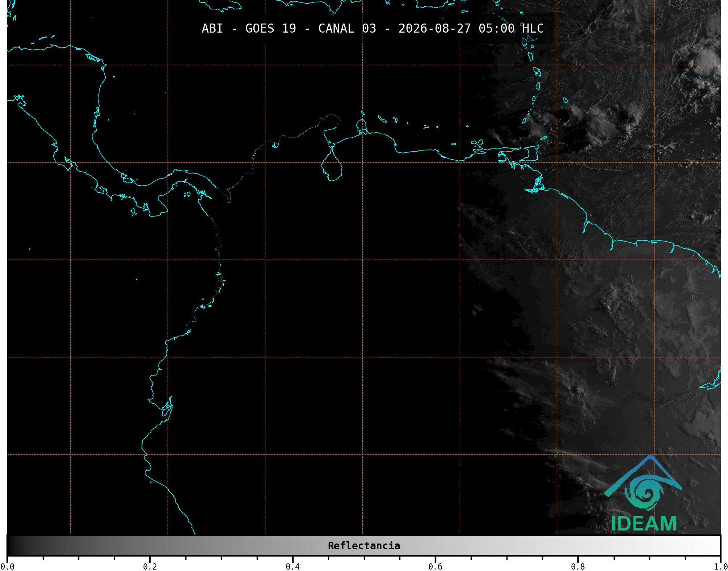Screen dimensions: 728x571
Task: Click the ABI GOES 19 CANAL 03 title text
Action: (x=373, y=29)
